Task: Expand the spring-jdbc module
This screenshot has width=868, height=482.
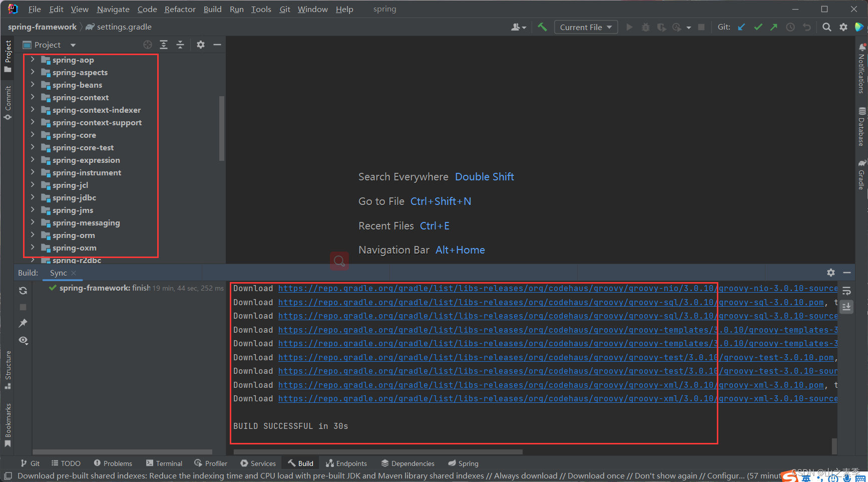Action: pyautogui.click(x=33, y=197)
